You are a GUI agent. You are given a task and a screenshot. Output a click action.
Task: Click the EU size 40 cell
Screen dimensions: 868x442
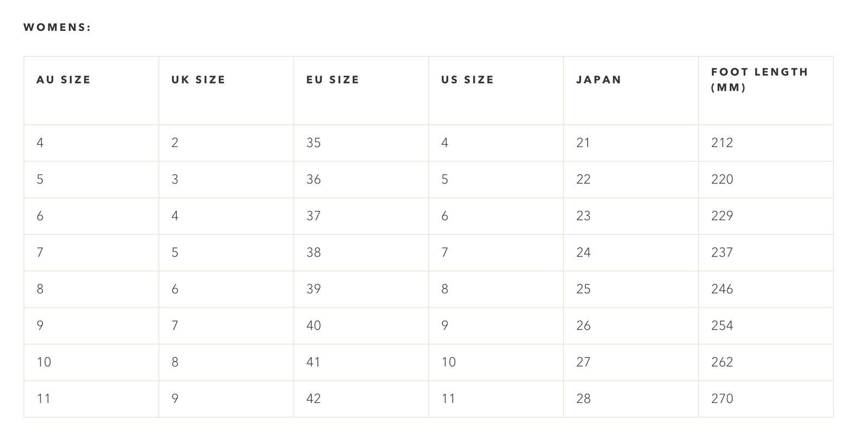pos(314,325)
